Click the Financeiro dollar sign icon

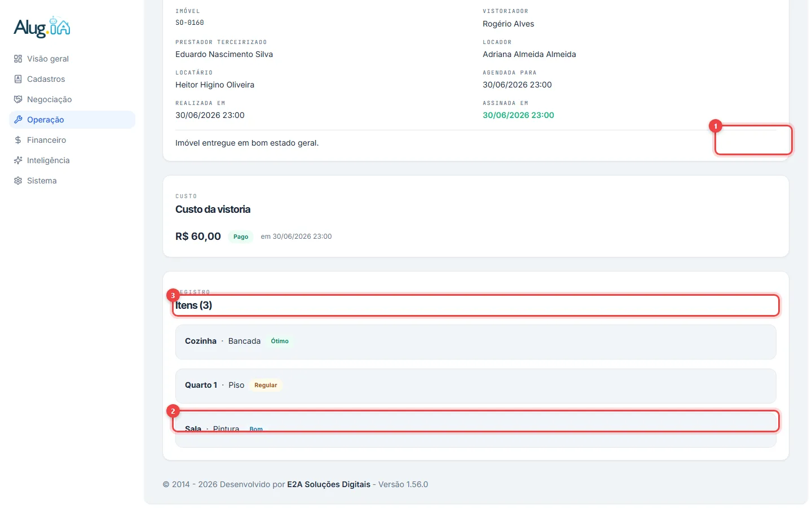click(x=18, y=140)
